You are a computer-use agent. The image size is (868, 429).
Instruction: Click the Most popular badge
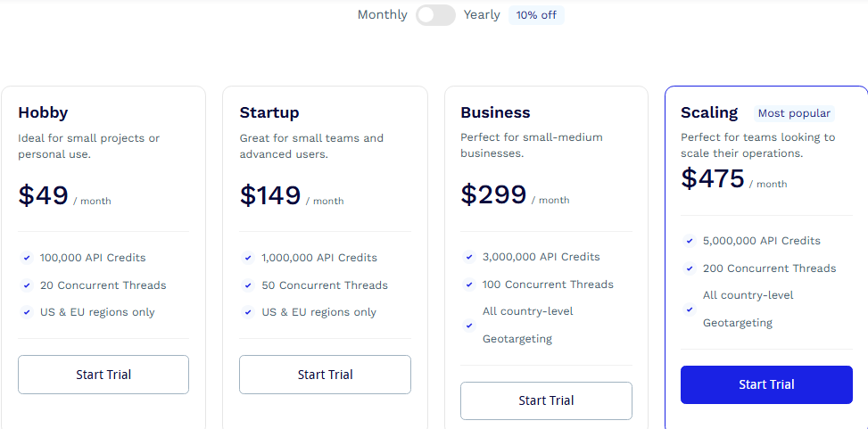(x=794, y=113)
